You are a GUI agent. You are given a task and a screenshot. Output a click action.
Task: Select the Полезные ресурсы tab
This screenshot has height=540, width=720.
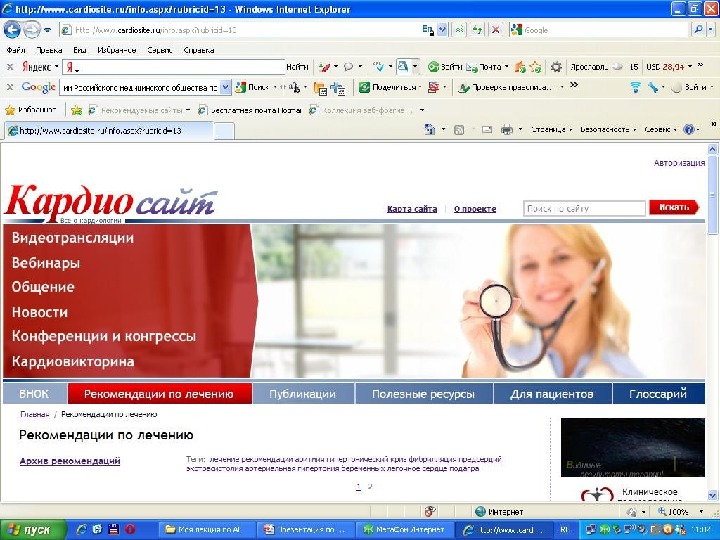pos(423,394)
